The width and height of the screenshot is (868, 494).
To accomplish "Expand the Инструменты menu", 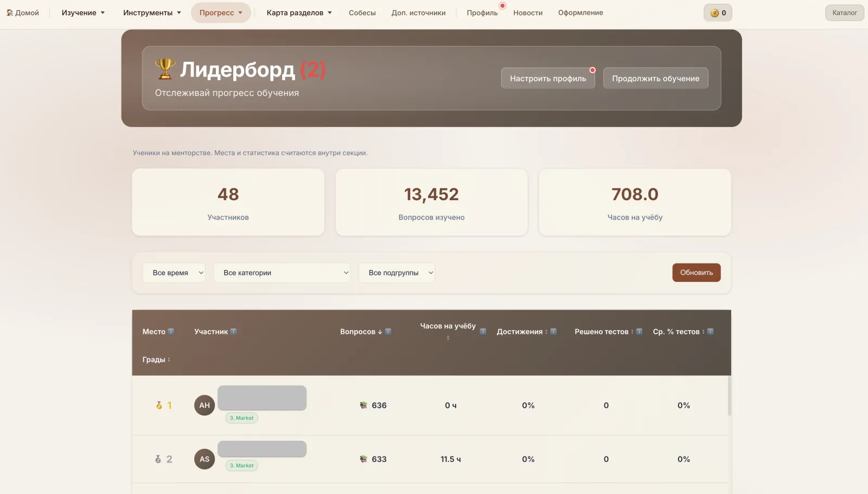I will click(x=152, y=12).
